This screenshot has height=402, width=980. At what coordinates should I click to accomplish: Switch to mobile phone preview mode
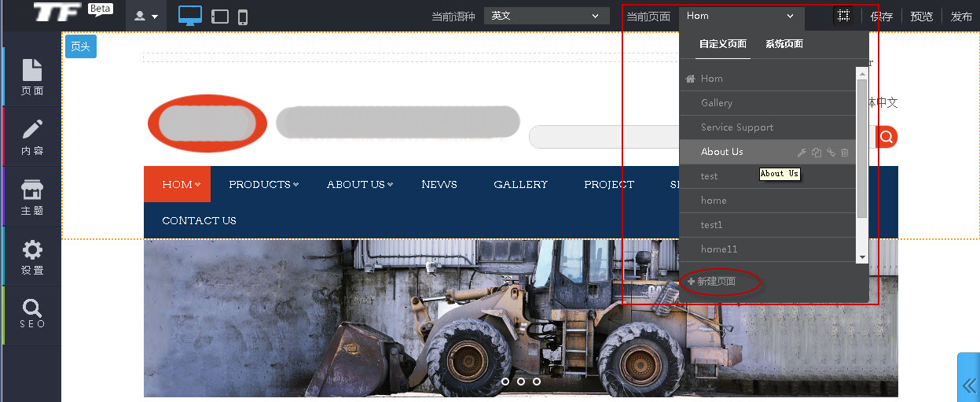(243, 17)
